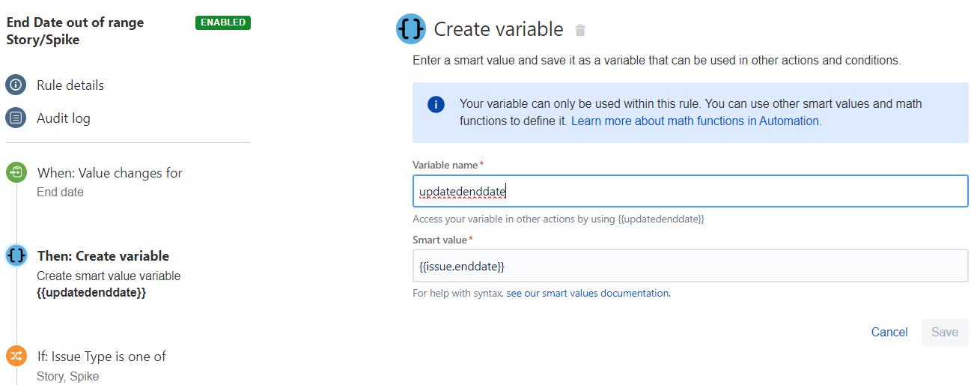Click the Save button
This screenshot has height=385, width=980.
(945, 332)
